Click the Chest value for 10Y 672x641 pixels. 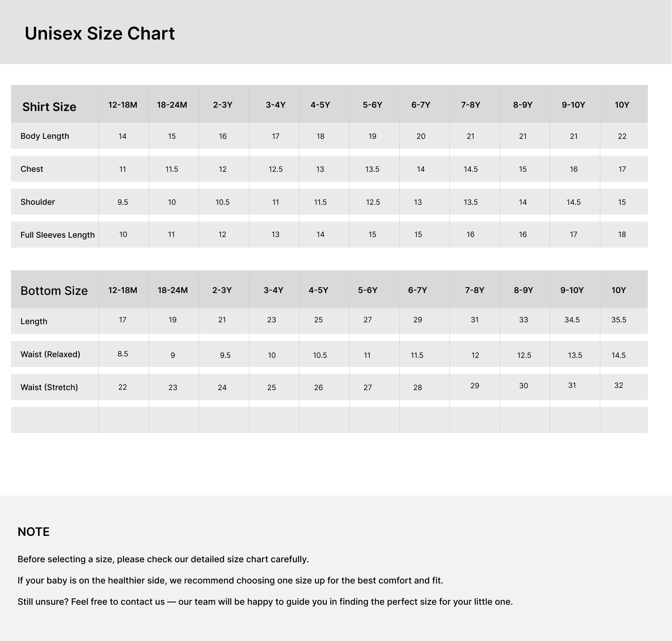pos(622,169)
